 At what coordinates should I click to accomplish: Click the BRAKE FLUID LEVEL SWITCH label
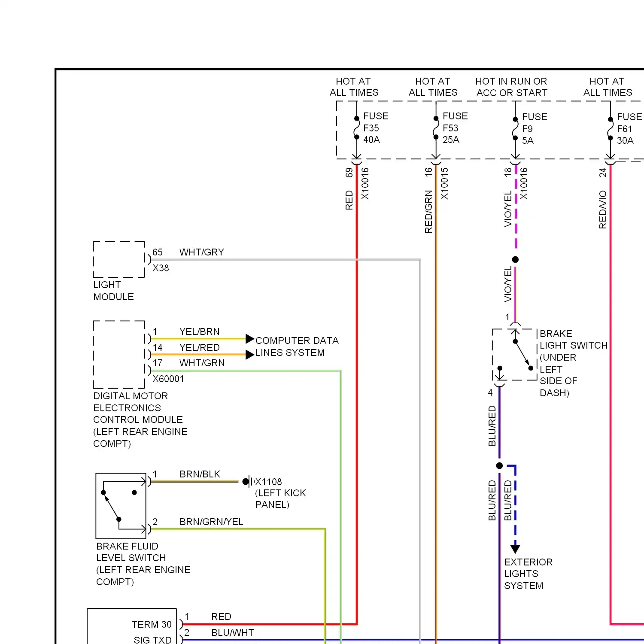point(143,564)
